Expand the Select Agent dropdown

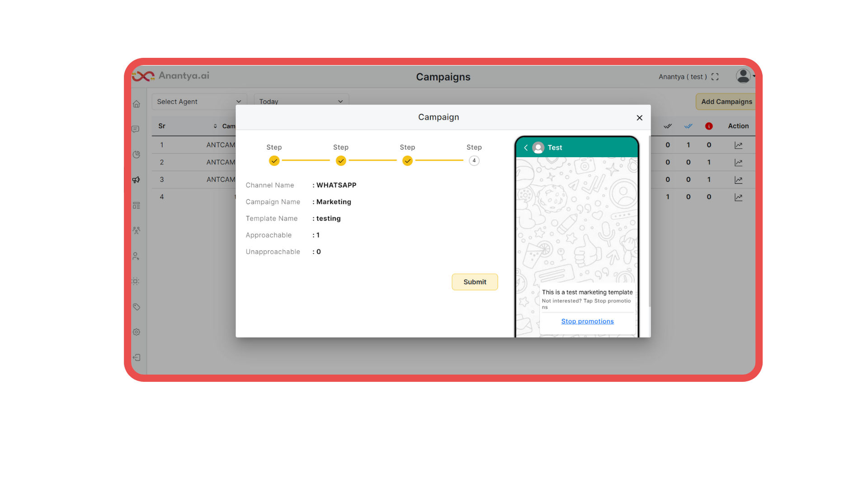(x=199, y=102)
